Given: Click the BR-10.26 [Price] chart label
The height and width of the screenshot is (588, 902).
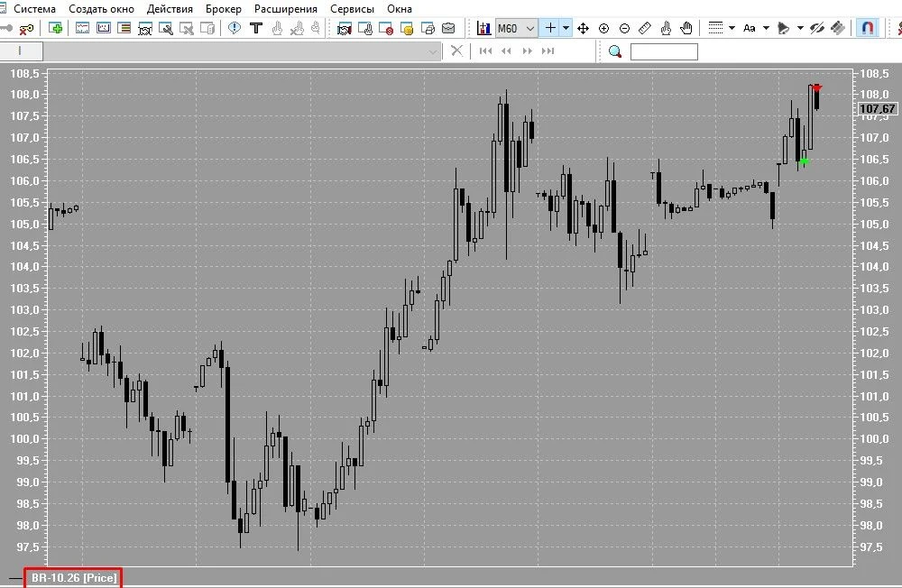Looking at the screenshot, I should 74,578.
